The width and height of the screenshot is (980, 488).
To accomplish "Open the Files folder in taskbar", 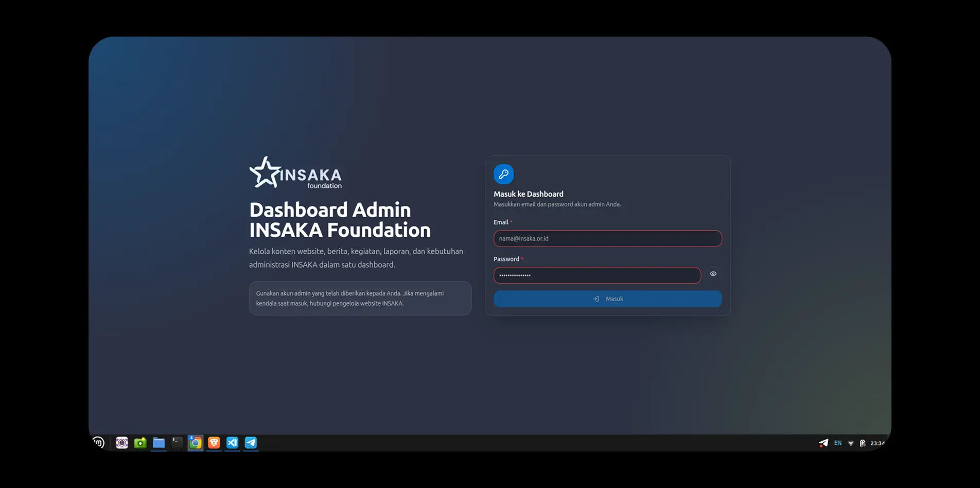I will (159, 443).
